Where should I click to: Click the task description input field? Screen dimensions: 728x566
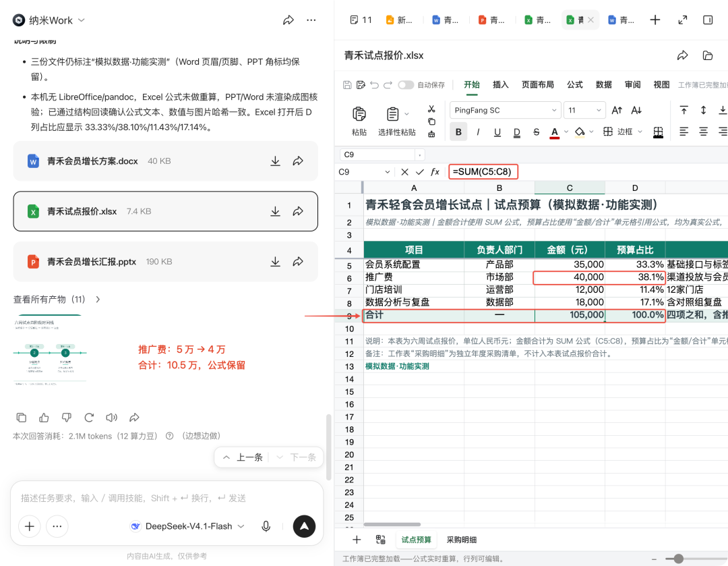pos(166,498)
